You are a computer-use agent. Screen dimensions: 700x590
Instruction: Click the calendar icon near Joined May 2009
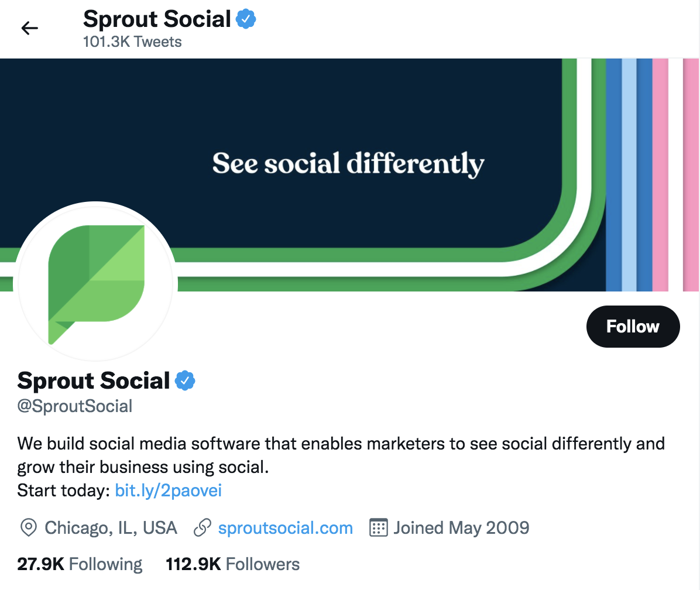point(378,527)
